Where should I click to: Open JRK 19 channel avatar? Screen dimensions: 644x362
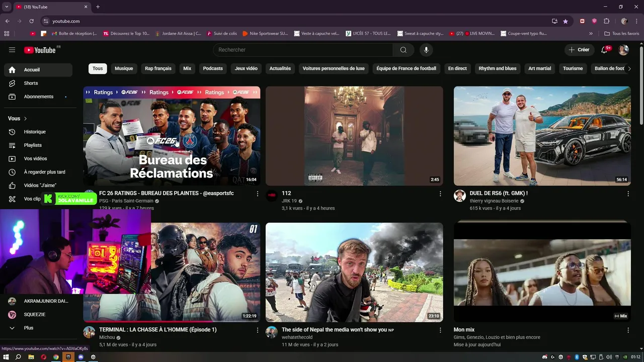tap(272, 196)
